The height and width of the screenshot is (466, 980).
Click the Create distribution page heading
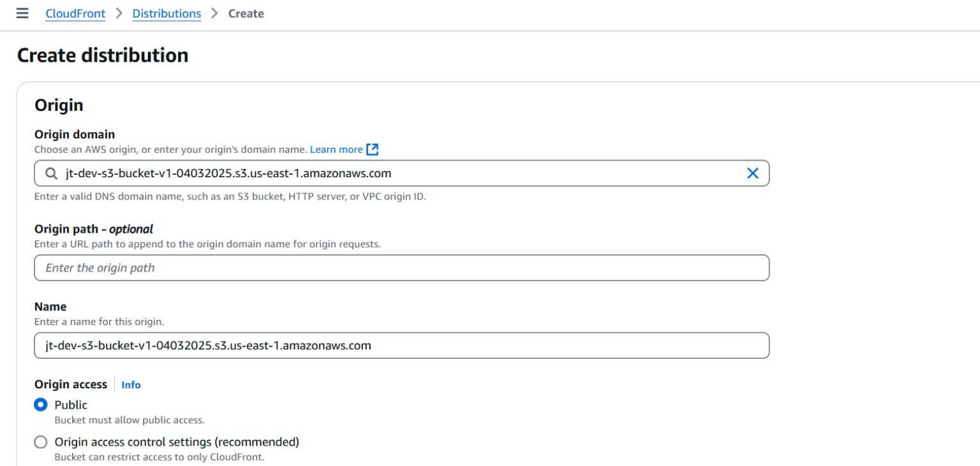[103, 55]
